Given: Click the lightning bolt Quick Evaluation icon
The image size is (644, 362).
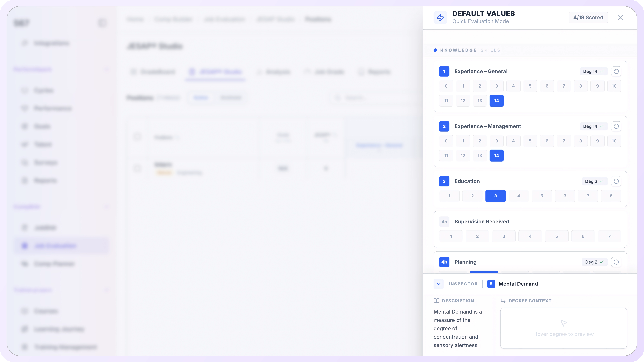Looking at the screenshot, I should click(x=440, y=17).
